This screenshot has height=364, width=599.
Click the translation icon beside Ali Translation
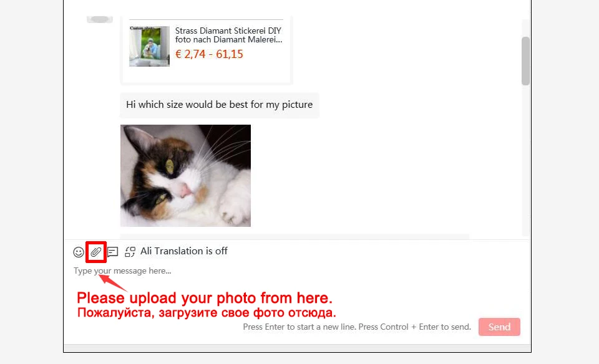coord(130,252)
